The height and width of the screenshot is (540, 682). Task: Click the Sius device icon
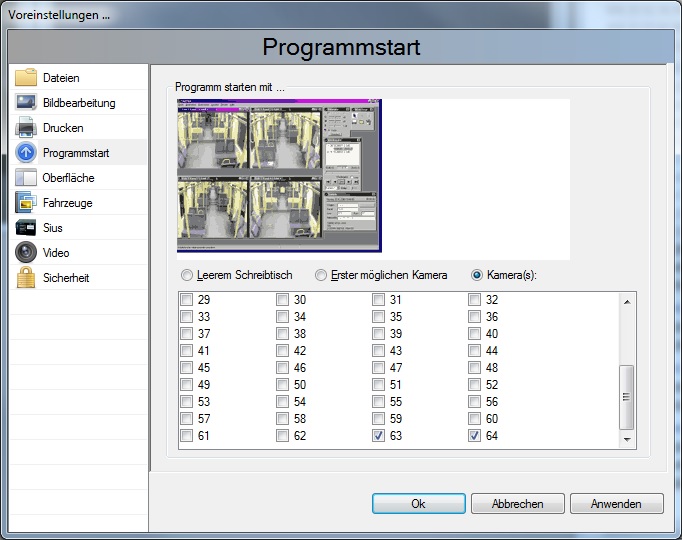(x=26, y=228)
